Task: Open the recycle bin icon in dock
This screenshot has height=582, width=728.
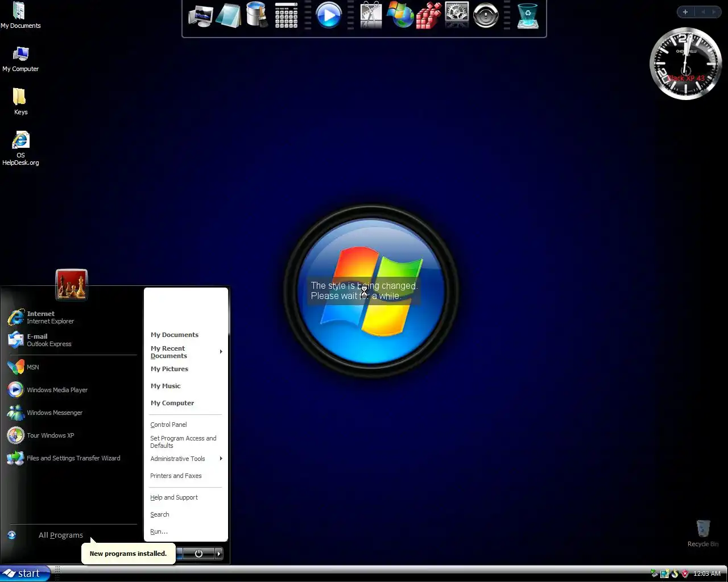Action: pyautogui.click(x=528, y=16)
